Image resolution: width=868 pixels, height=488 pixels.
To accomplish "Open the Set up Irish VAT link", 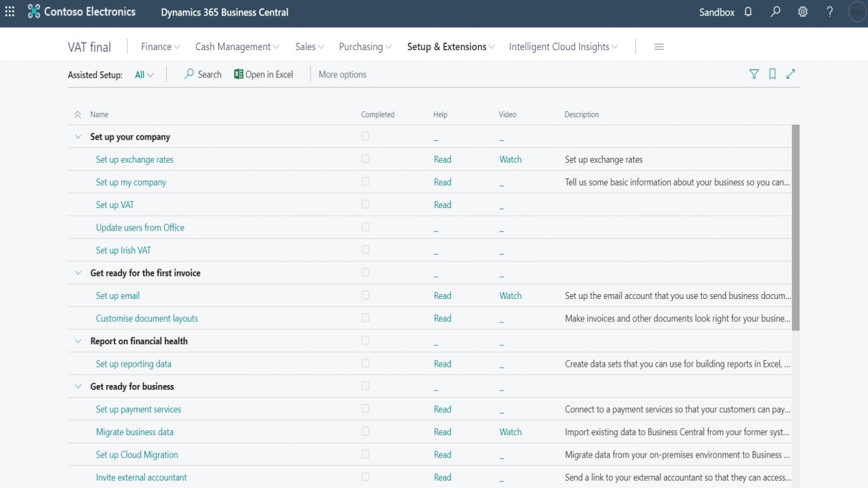I will pyautogui.click(x=123, y=250).
